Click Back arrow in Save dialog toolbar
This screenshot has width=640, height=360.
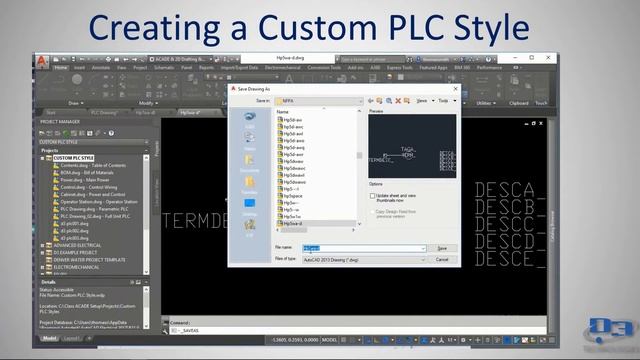371,101
